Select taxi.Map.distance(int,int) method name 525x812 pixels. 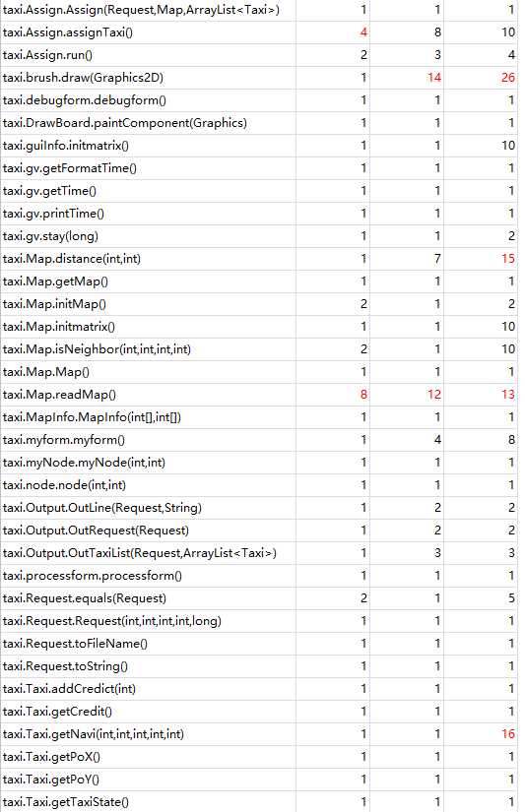click(72, 259)
